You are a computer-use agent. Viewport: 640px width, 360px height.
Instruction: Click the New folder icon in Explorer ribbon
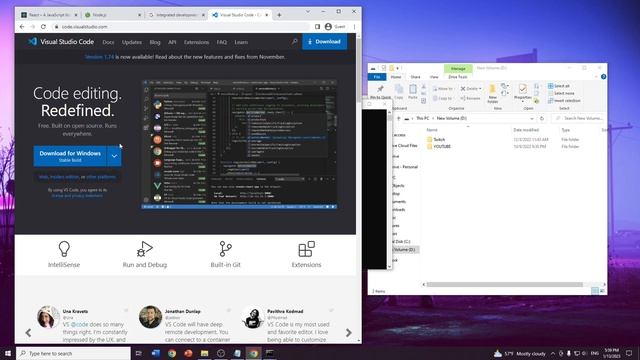[493, 93]
